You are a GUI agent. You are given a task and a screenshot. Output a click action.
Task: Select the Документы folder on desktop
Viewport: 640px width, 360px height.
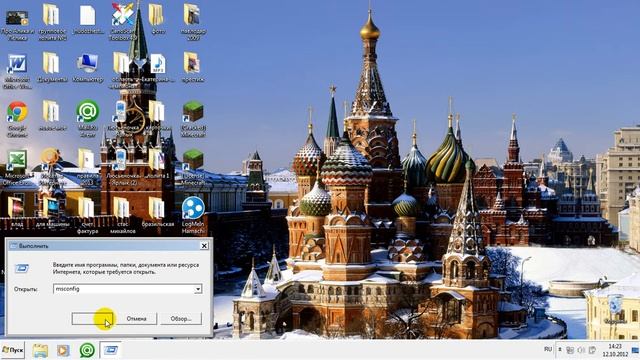51,64
